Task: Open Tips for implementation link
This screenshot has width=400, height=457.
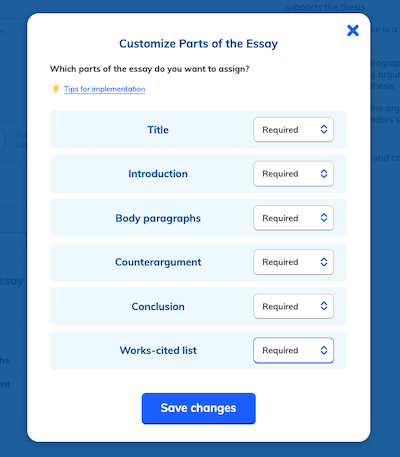Action: (x=105, y=89)
